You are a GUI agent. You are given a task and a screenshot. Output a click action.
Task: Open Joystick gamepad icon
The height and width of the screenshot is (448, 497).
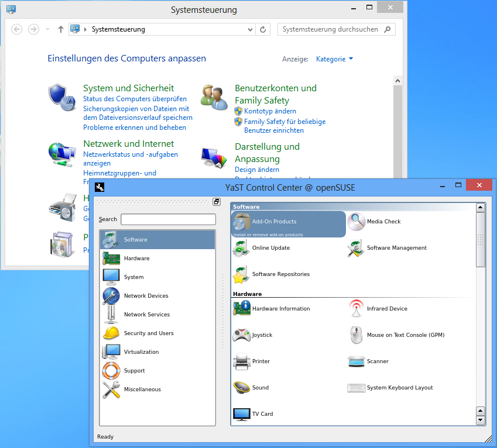click(x=242, y=335)
